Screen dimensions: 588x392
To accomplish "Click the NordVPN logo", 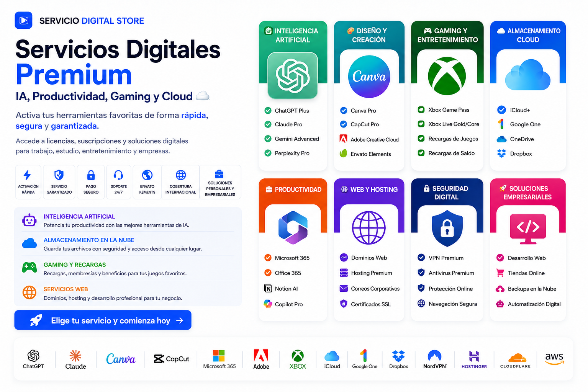I will tap(435, 359).
